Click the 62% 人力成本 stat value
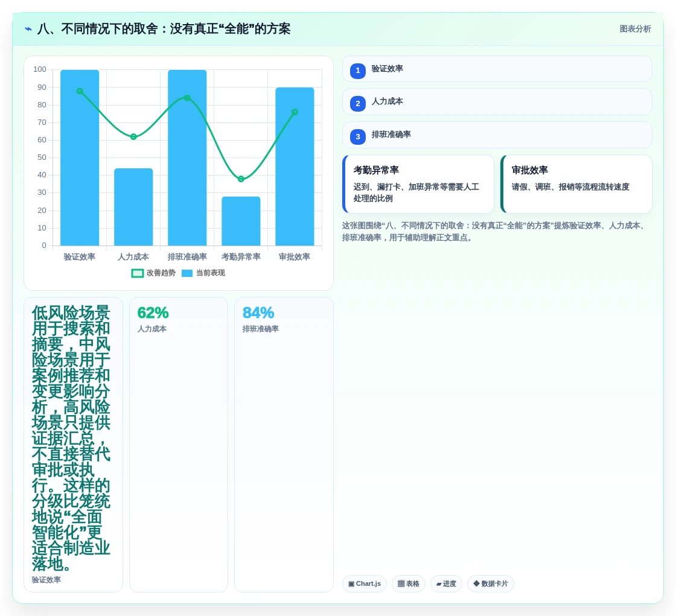This screenshot has height=616, width=676. (x=153, y=313)
